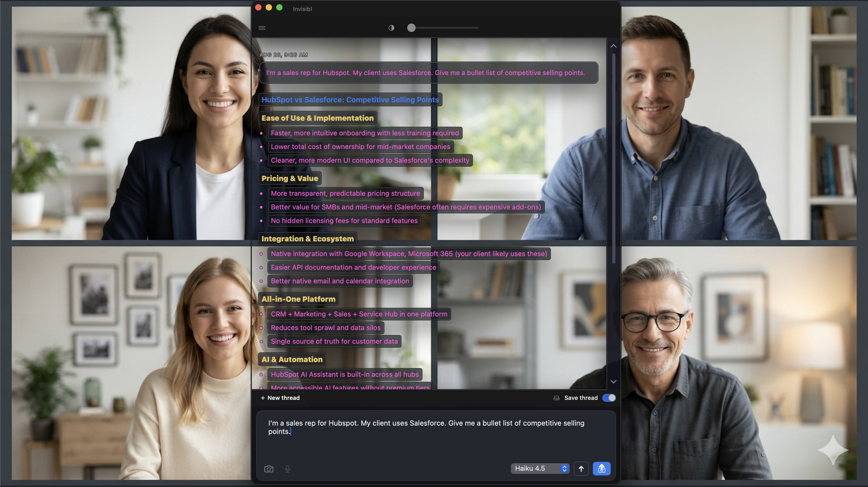Click the 'Integration & Ecosystem' heading
This screenshot has height=487, width=868.
click(308, 239)
